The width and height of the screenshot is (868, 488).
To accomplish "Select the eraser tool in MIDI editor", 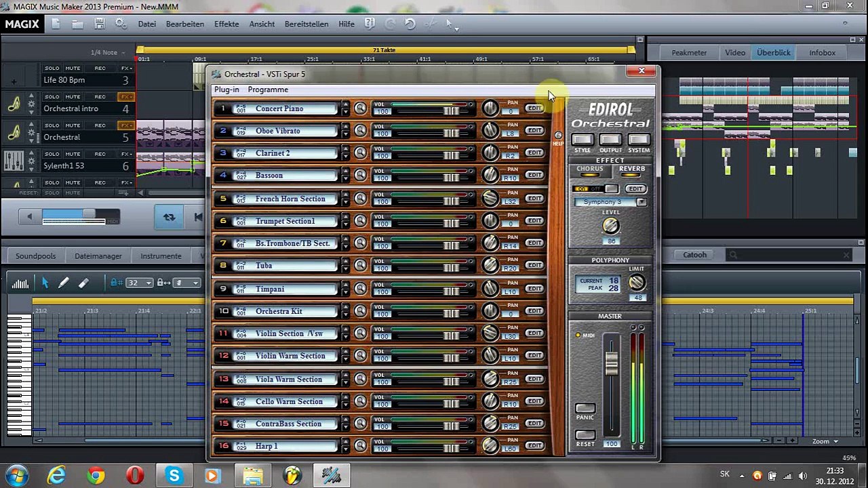I will click(x=83, y=283).
